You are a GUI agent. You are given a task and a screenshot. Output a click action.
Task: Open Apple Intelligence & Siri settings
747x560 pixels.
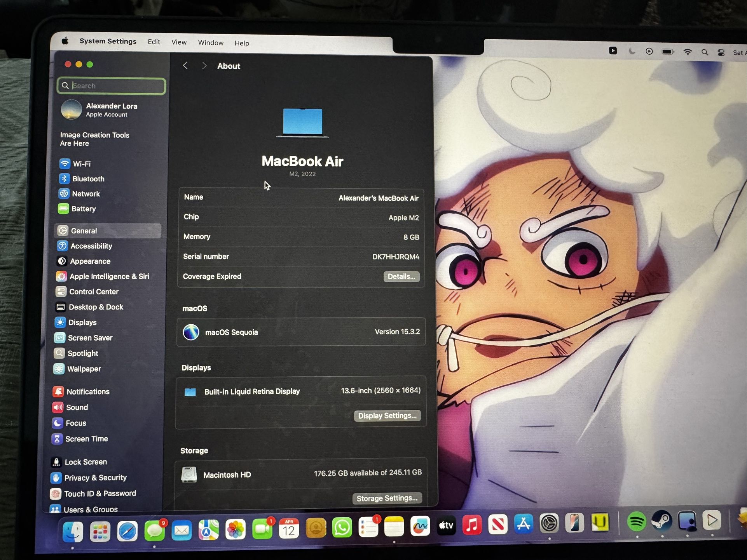(103, 277)
